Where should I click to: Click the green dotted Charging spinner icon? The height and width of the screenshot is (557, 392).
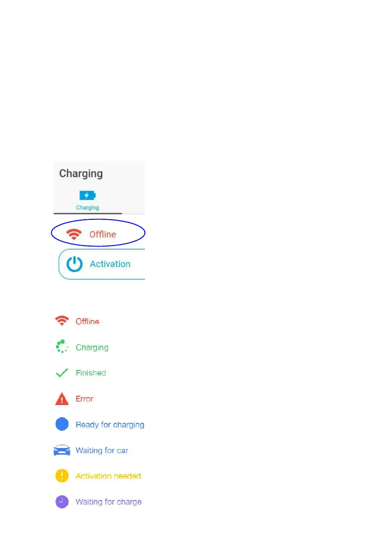(x=62, y=347)
